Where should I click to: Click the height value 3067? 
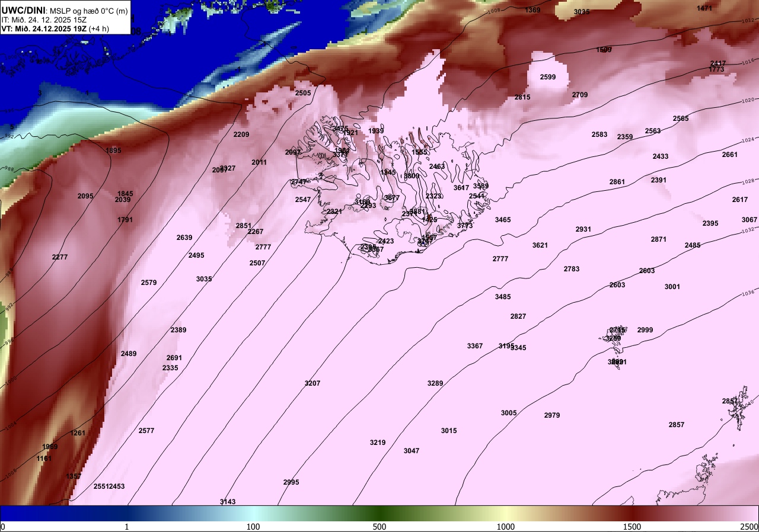pyautogui.click(x=750, y=220)
